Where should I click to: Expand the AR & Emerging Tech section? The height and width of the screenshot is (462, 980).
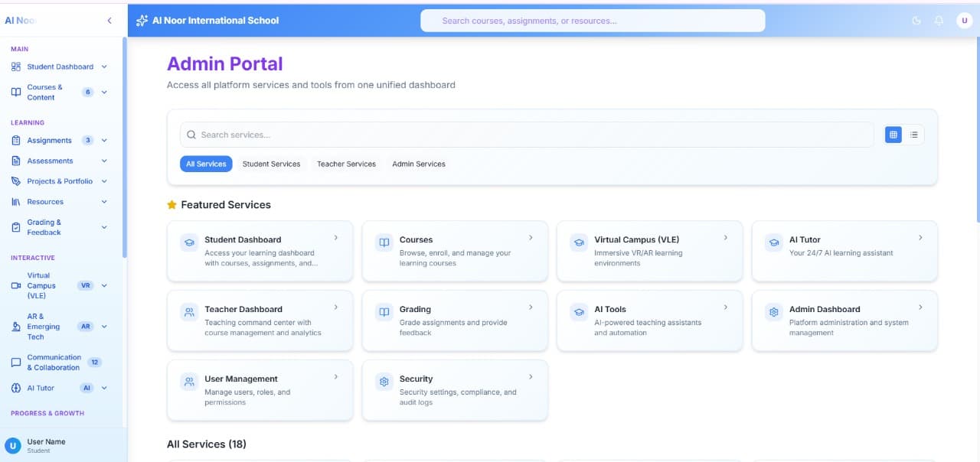coord(104,327)
